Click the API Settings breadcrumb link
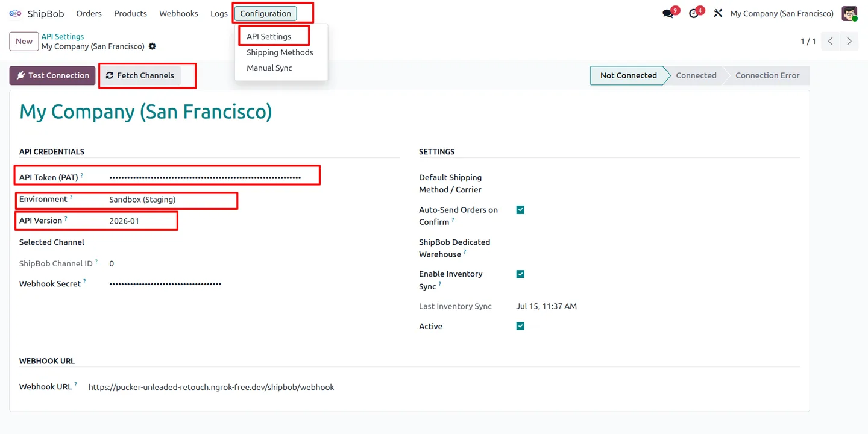The height and width of the screenshot is (434, 868). (x=63, y=37)
